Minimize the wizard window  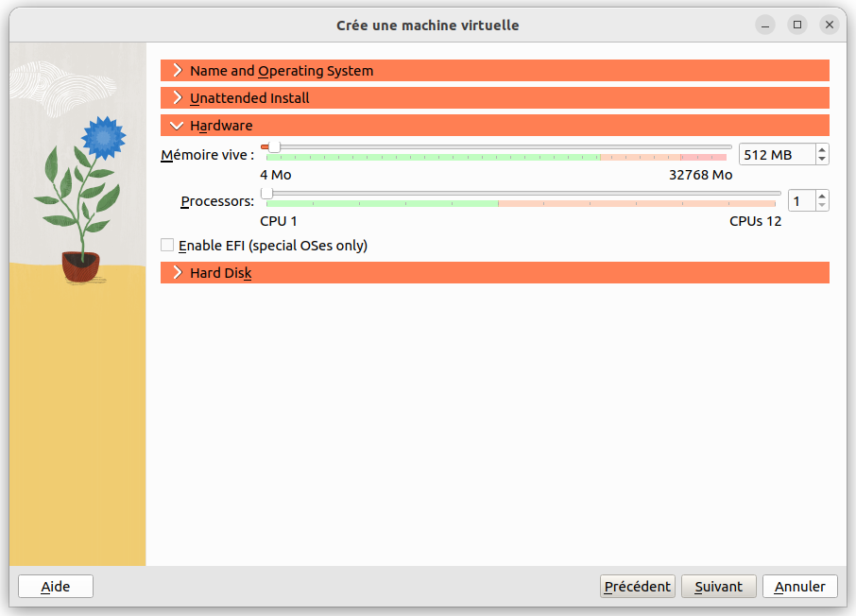click(764, 25)
